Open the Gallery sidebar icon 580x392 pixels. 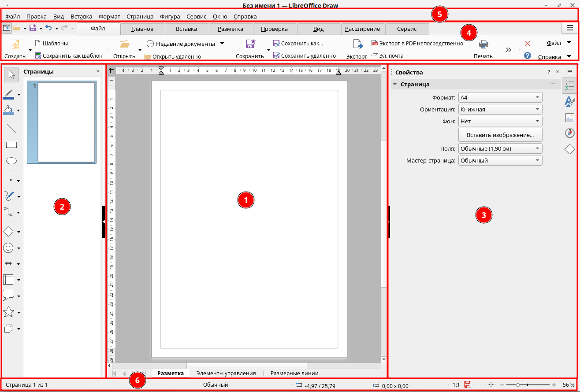tap(569, 118)
